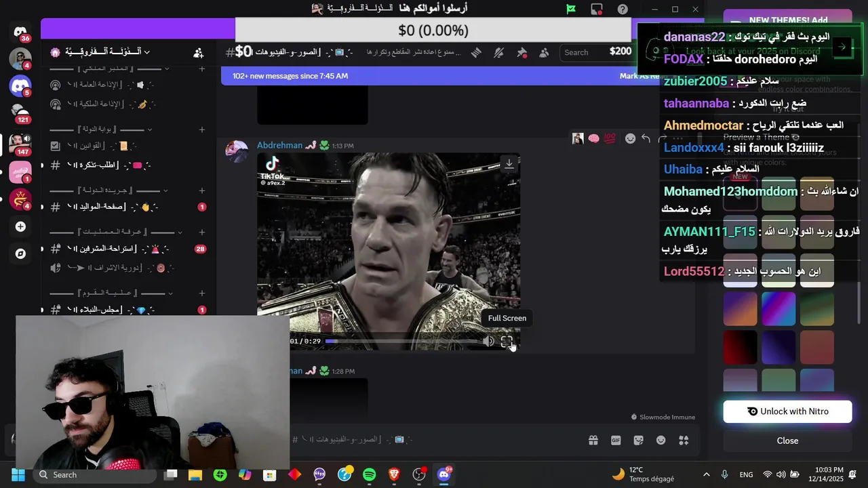The image size is (868, 488).
Task: Open القوانين rules channel
Action: pos(129,146)
